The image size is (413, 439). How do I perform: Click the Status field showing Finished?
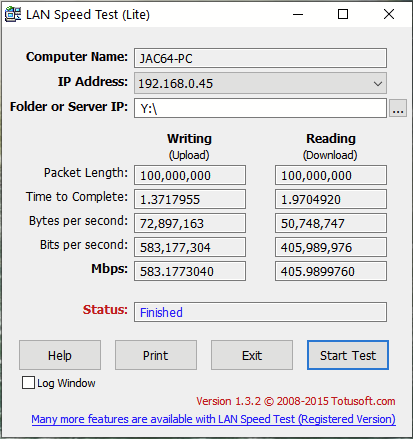(260, 312)
